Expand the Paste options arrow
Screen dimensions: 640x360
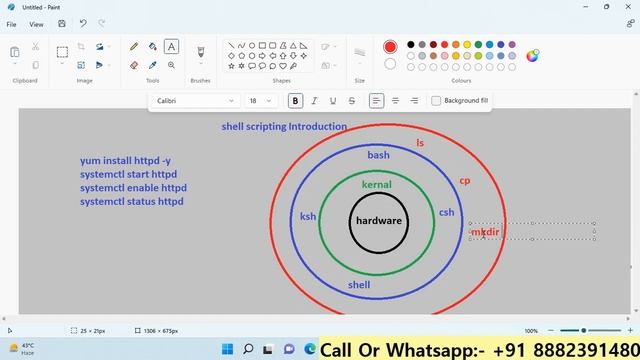coord(15,64)
